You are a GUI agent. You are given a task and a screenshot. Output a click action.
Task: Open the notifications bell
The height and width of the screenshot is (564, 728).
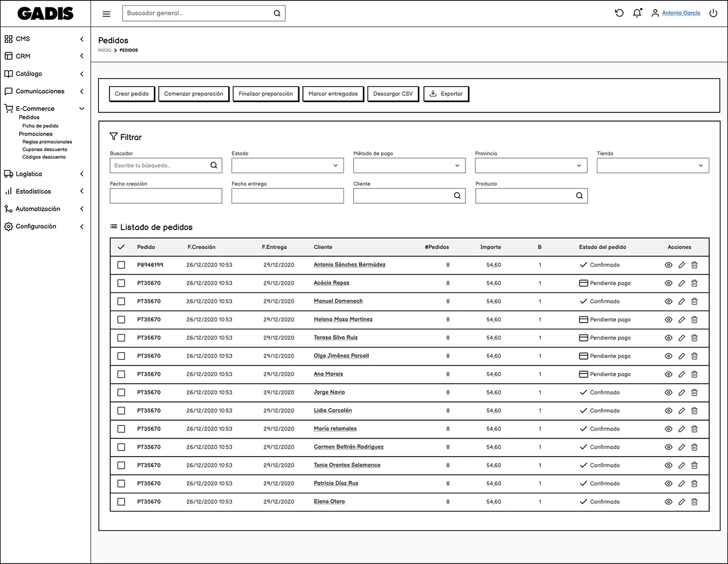click(x=637, y=13)
